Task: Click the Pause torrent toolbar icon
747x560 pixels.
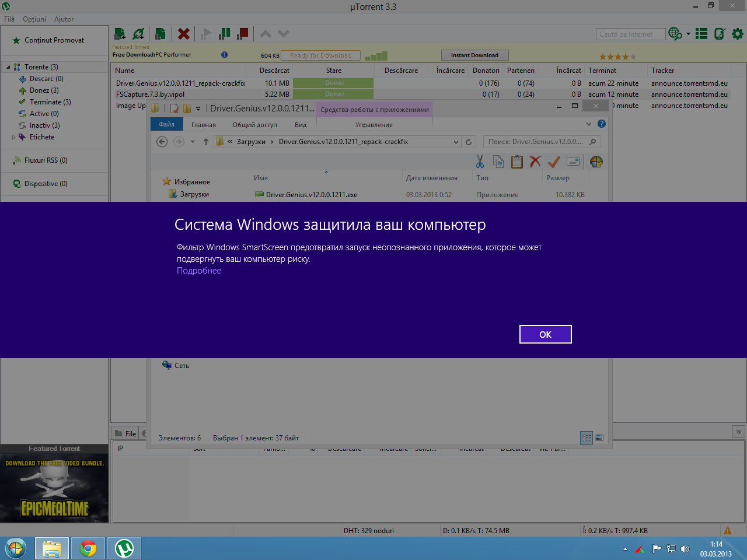Action: (224, 34)
